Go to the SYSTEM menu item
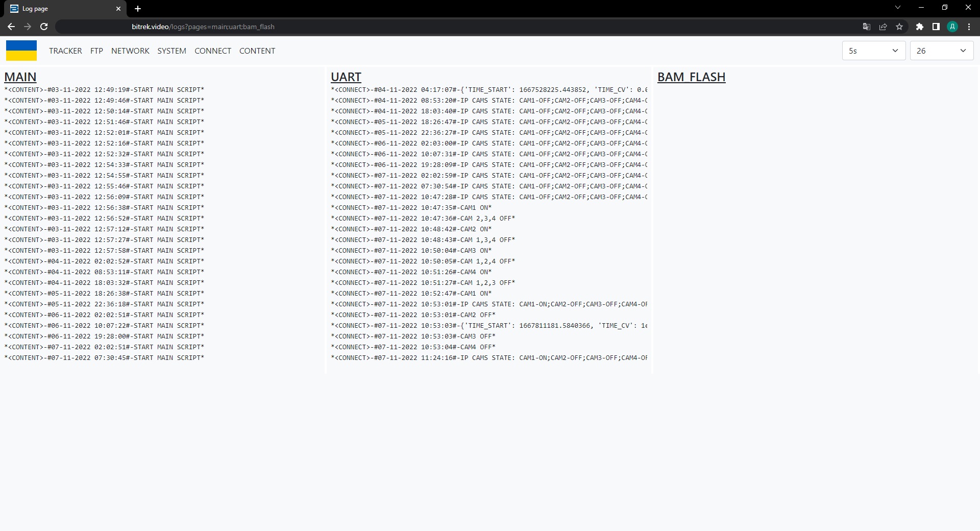This screenshot has width=980, height=531. point(171,51)
